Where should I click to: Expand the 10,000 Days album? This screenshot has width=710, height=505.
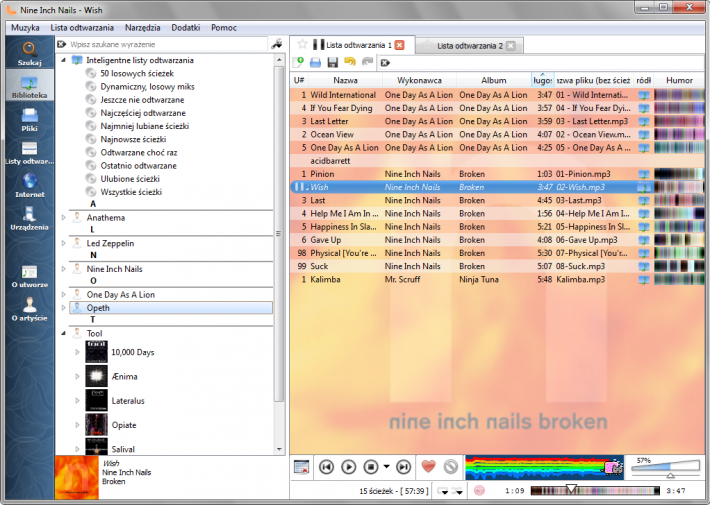[x=77, y=352]
